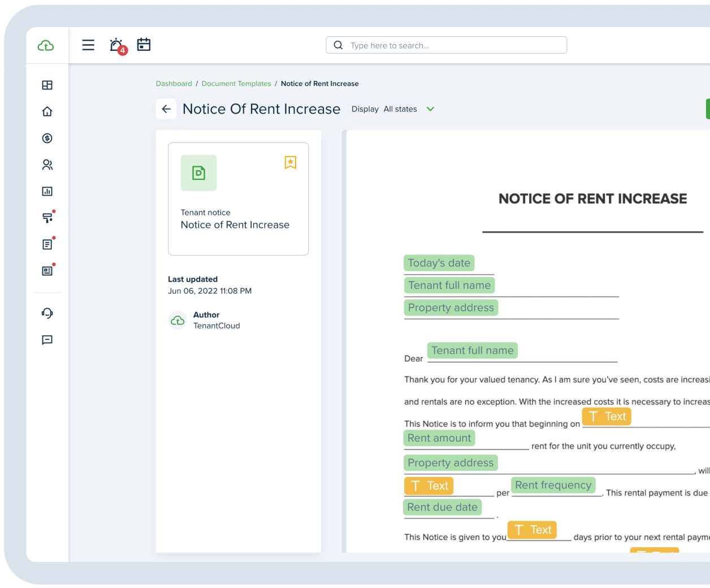Open the properties home icon in the sidebar
710x588 pixels.
click(47, 111)
